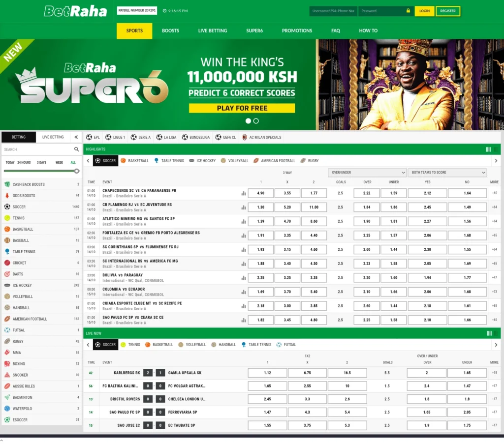Open EPL league shortcut
This screenshot has height=444, width=504.
(93, 137)
